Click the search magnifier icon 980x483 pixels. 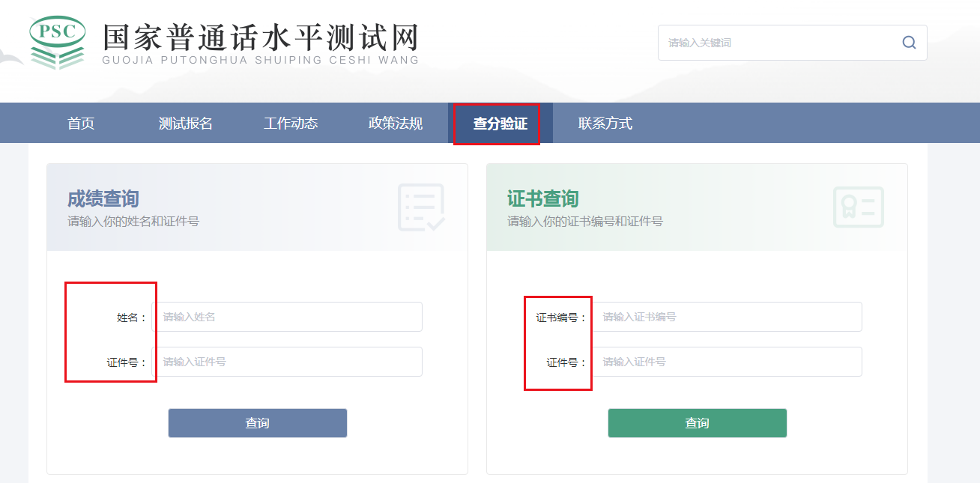909,42
